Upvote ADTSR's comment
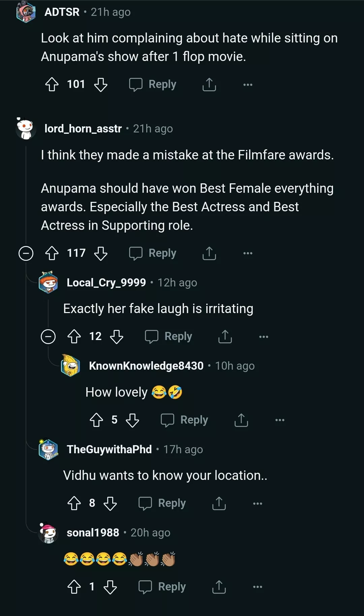 [x=52, y=84]
